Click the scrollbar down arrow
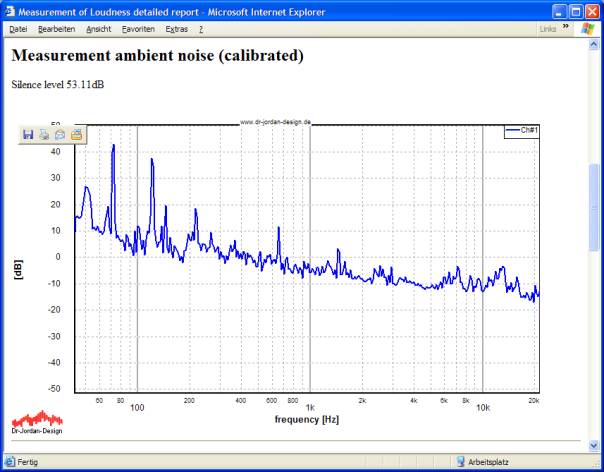Image resolution: width=604 pixels, height=472 pixels. 595,445
